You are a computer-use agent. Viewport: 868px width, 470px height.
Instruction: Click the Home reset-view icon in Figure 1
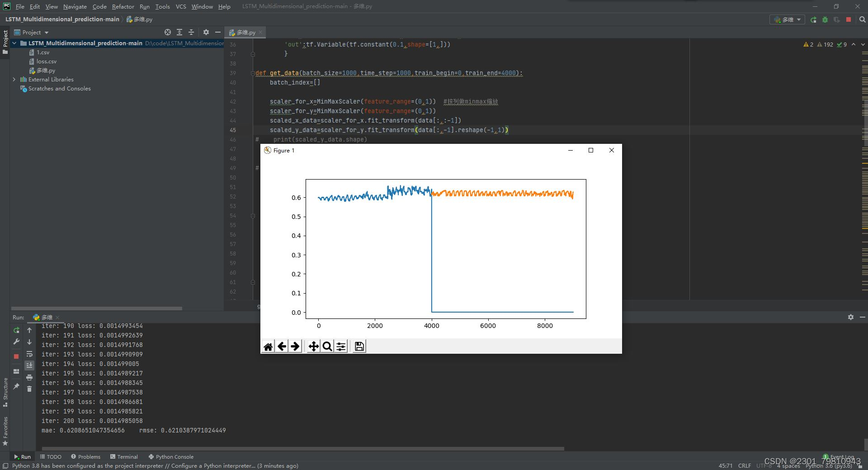pyautogui.click(x=268, y=347)
